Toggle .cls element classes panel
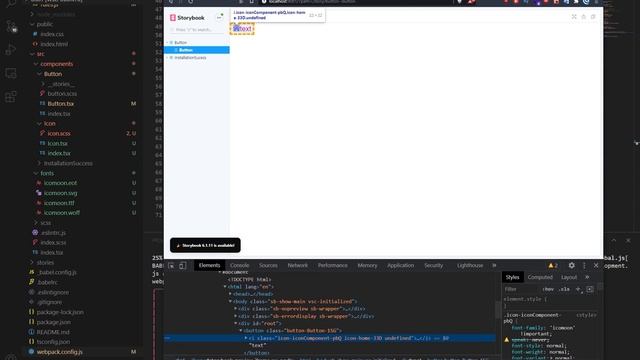Image resolution: width=640 pixels, height=360 pixels. (565, 289)
